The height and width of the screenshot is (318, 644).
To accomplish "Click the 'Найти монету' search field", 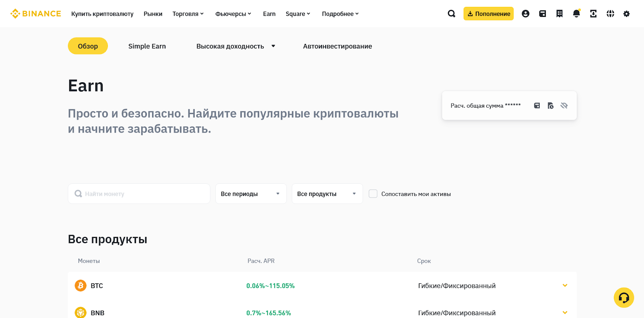I will 139,194.
